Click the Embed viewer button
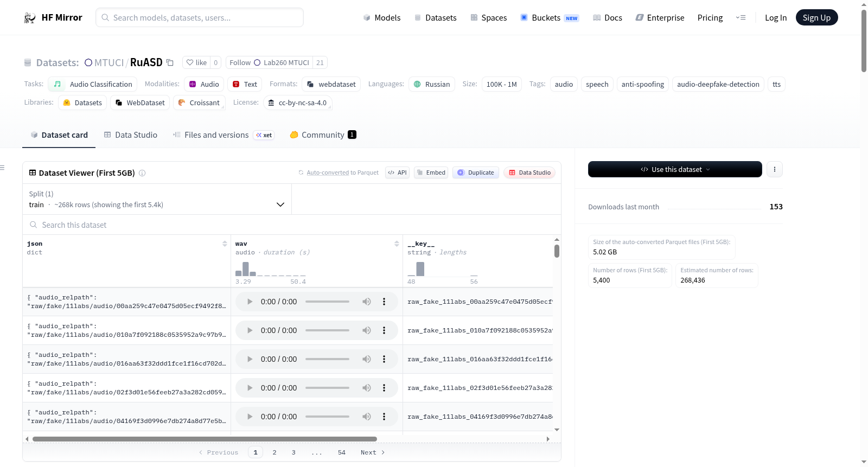The height and width of the screenshot is (467, 868). [x=431, y=172]
